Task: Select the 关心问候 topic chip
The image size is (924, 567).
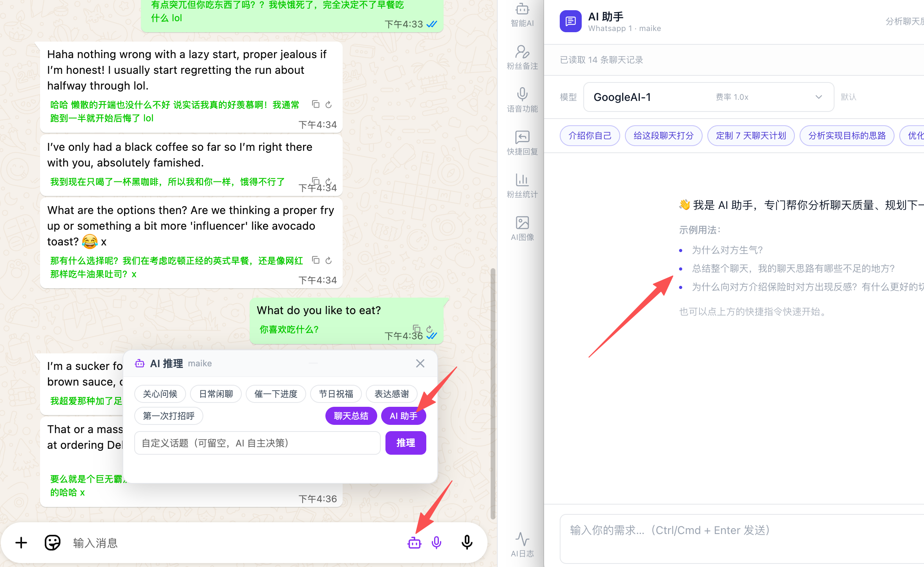Action: [x=160, y=394]
